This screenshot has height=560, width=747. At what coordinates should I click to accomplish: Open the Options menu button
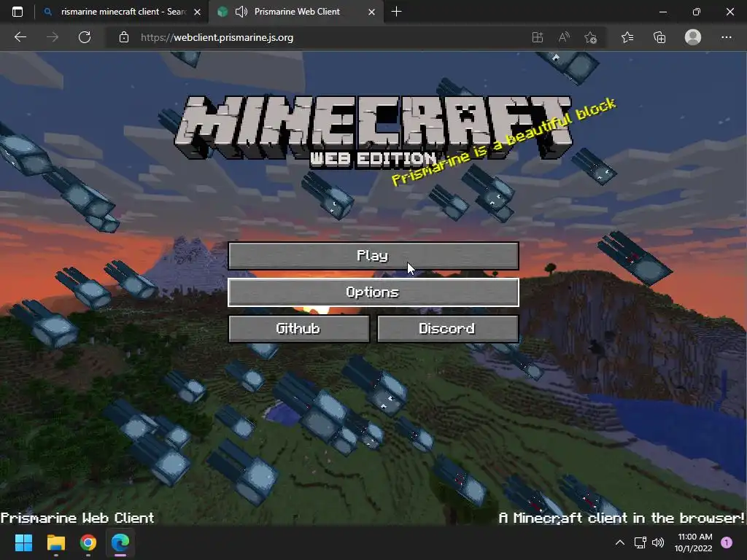[x=373, y=292]
